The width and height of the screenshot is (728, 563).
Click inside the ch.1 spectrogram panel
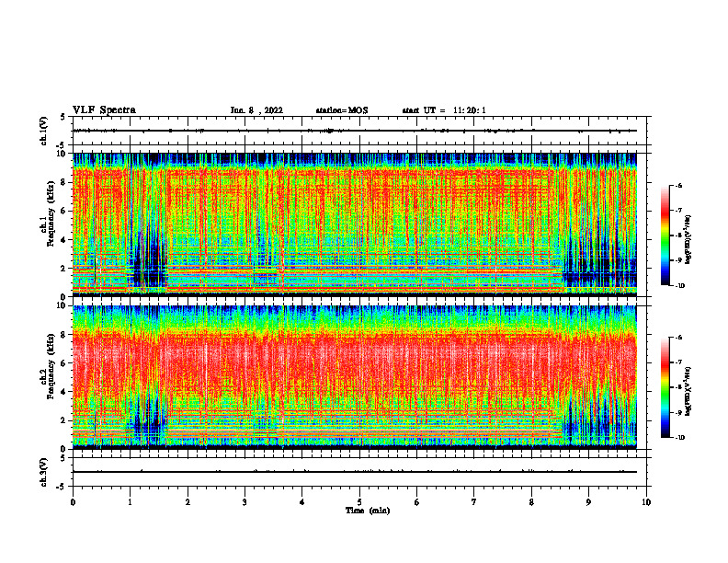[355, 224]
